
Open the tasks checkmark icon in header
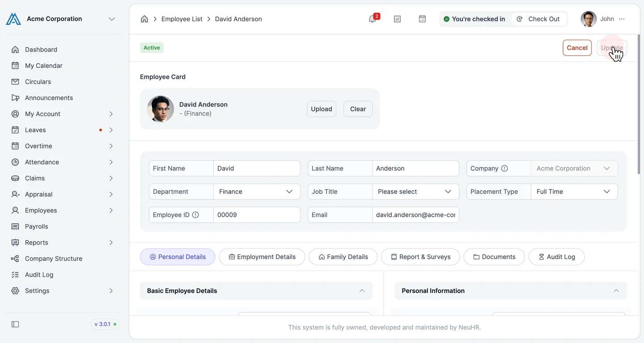397,19
